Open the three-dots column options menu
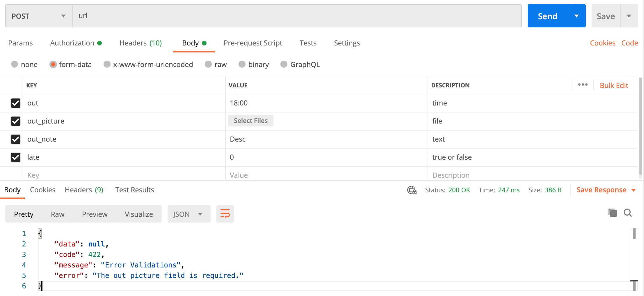 583,85
